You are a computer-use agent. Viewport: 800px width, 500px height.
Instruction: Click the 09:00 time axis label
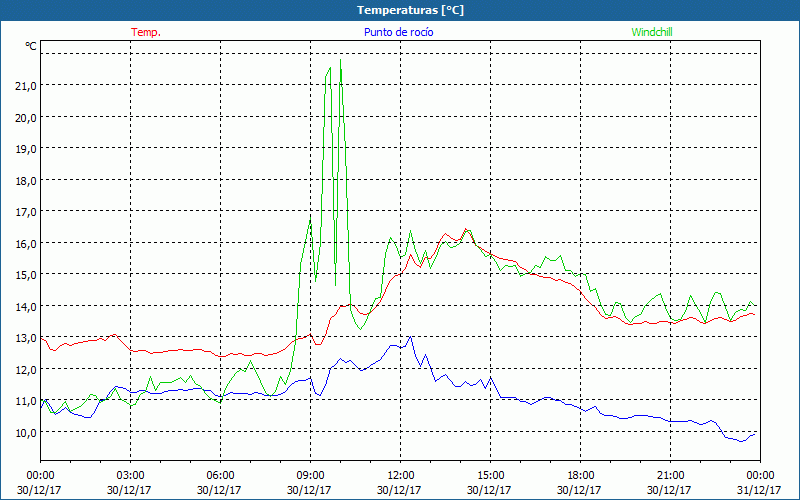click(310, 476)
